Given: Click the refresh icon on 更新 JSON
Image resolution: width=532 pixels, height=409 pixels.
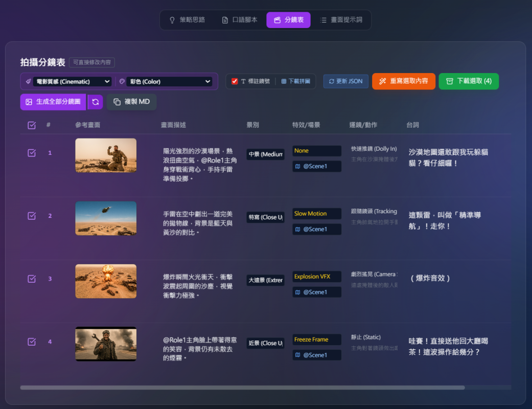Looking at the screenshot, I should (331, 81).
